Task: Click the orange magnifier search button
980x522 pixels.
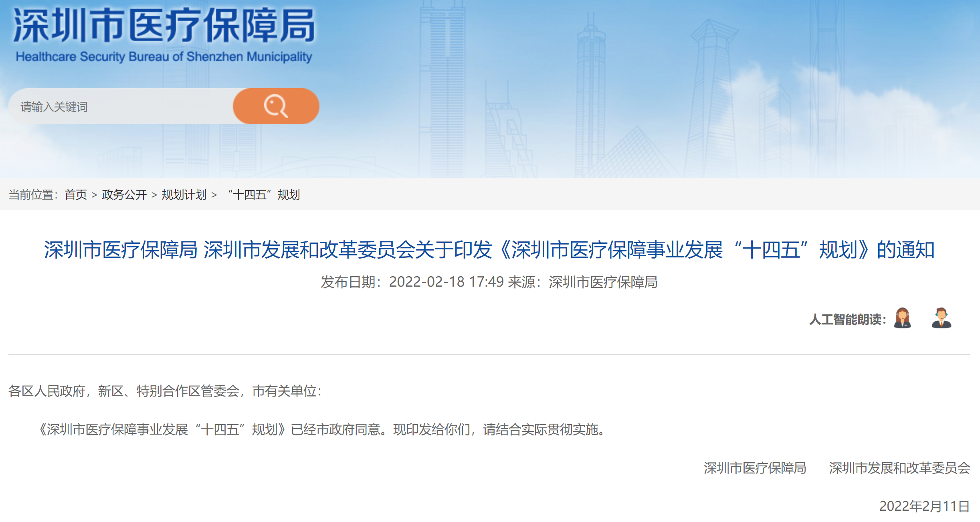Action: 276,106
